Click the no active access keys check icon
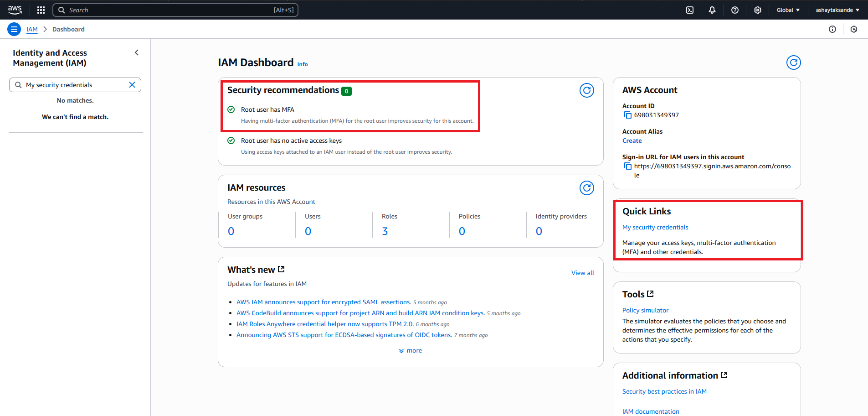Viewport: 868px width, 416px height. click(231, 140)
